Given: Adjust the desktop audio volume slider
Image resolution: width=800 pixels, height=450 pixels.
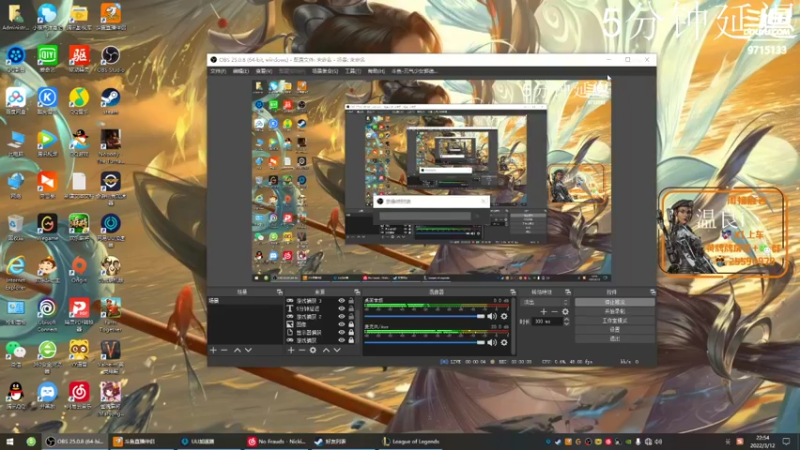Looking at the screenshot, I should tap(424, 316).
